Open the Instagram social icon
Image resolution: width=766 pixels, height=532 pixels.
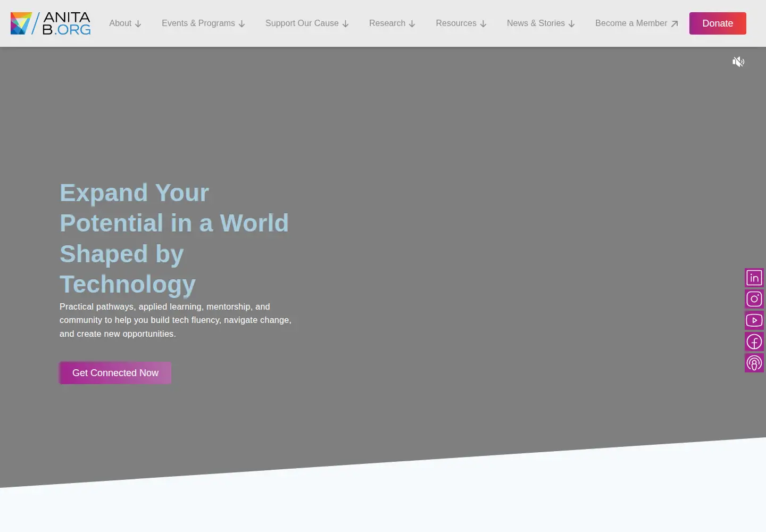point(754,299)
